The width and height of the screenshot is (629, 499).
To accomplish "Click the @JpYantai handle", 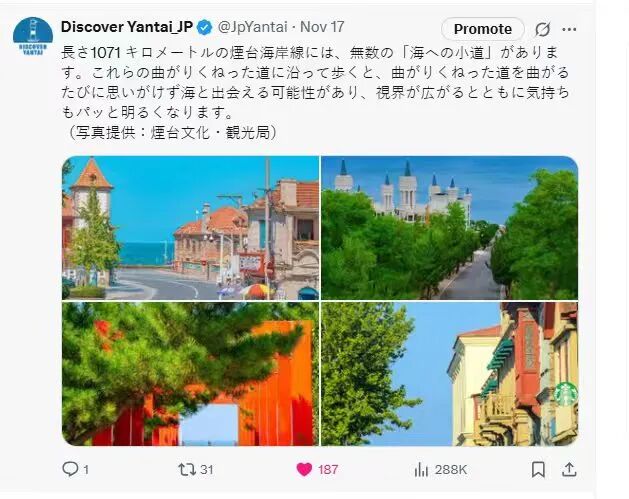I will point(253,27).
